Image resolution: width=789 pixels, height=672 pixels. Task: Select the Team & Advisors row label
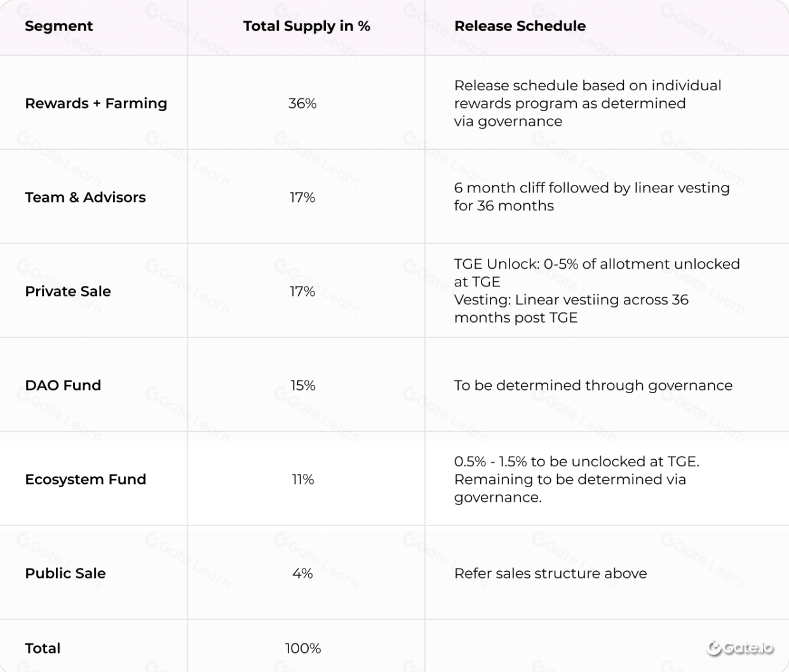pyautogui.click(x=85, y=197)
